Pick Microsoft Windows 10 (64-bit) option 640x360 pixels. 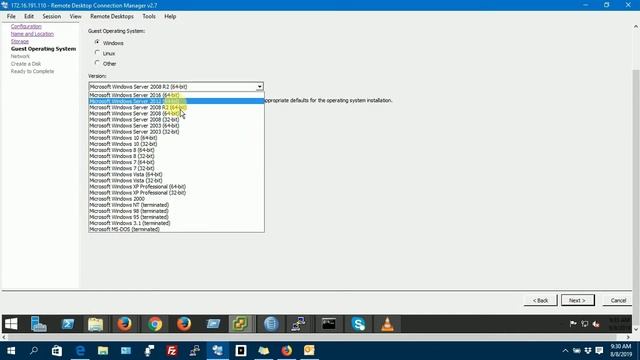click(x=176, y=138)
